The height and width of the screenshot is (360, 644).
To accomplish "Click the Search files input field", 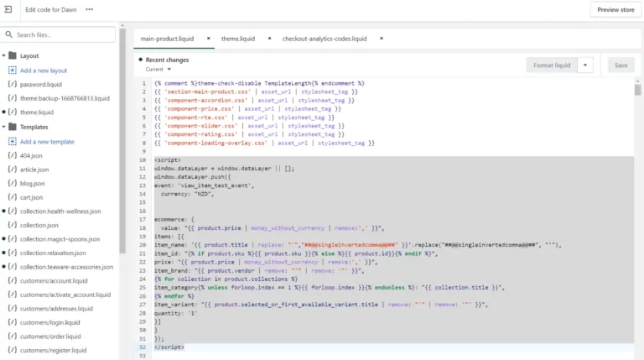I will point(59,35).
